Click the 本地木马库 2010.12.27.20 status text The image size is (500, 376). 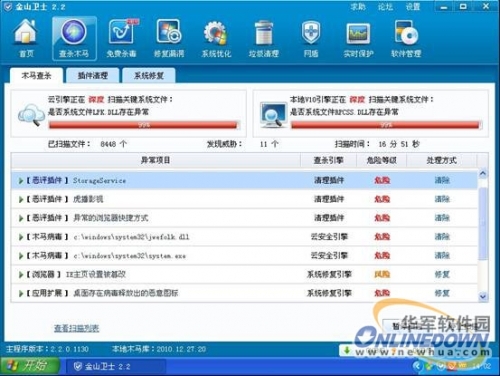tap(159, 349)
